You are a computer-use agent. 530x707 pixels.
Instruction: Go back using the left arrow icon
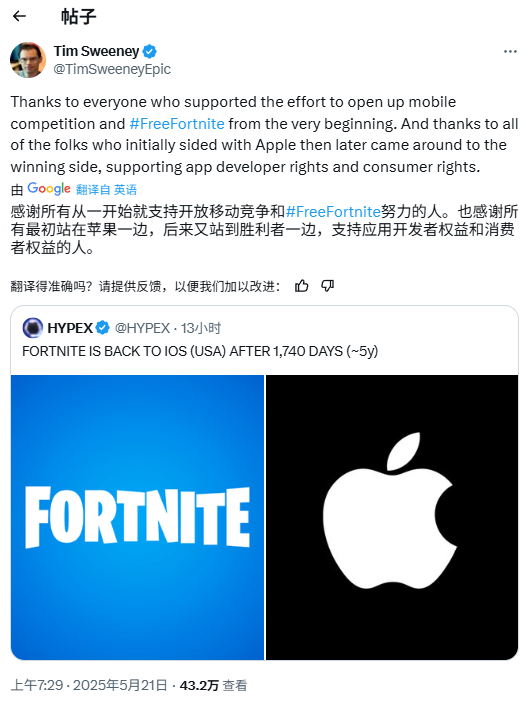19,16
